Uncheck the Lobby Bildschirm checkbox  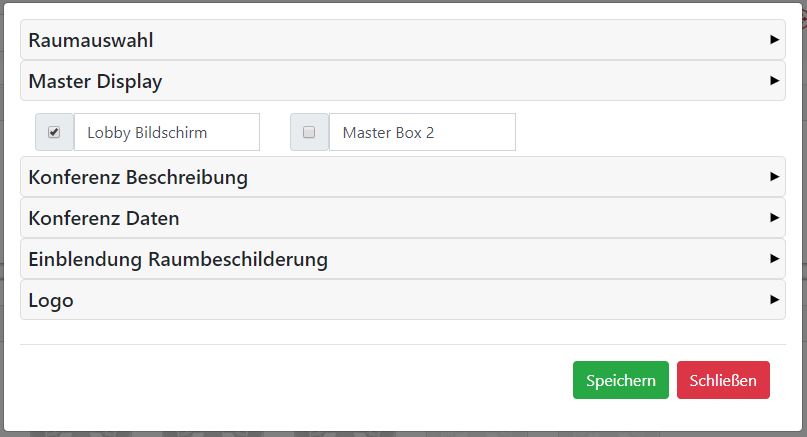tap(54, 132)
